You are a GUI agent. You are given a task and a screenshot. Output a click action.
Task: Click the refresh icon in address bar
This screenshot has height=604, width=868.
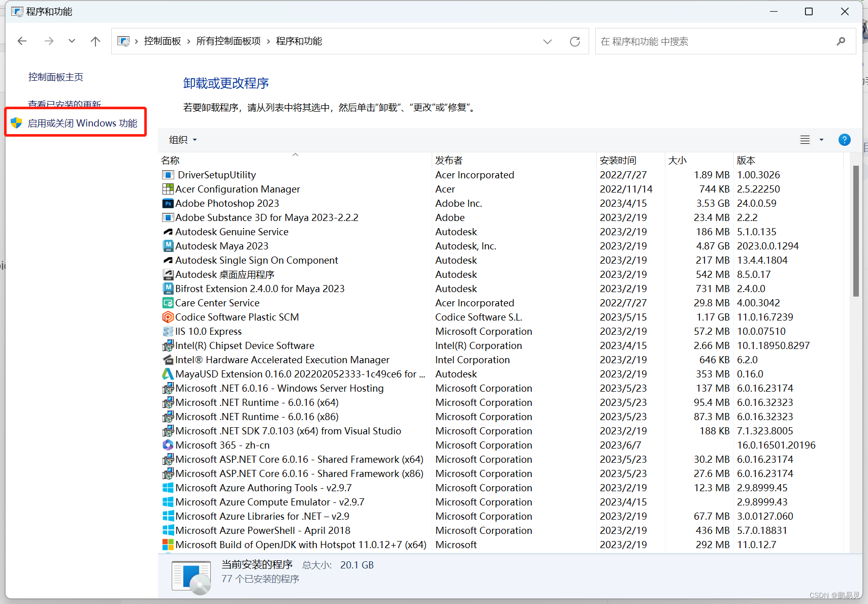[574, 42]
